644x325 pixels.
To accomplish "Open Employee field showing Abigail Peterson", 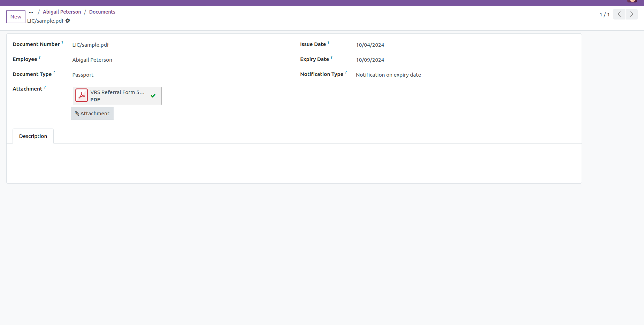I will 92,60.
